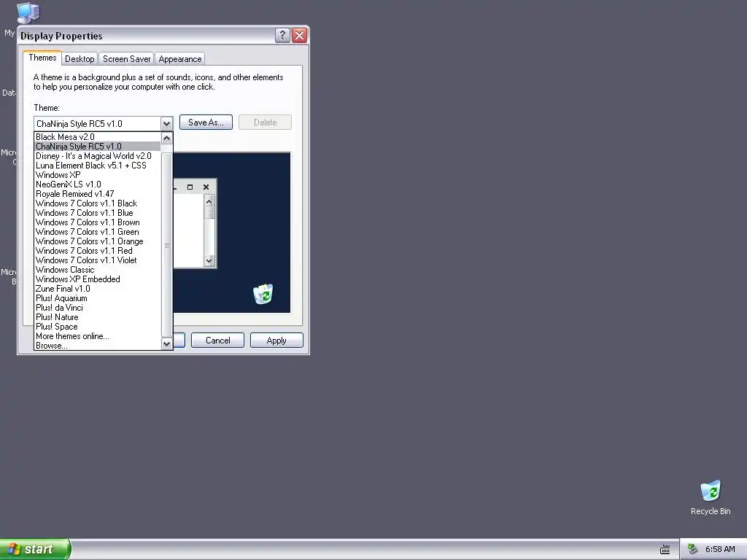Select Windows 7 Colors v1.1 Black

coord(98,203)
